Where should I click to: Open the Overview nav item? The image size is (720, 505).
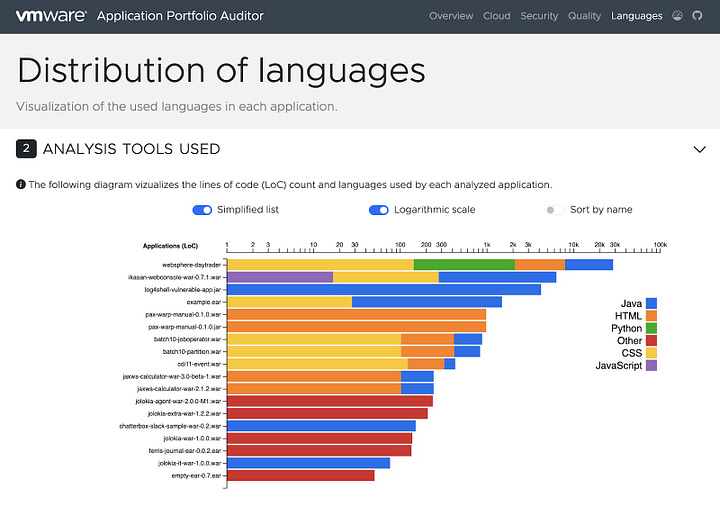coord(451,16)
